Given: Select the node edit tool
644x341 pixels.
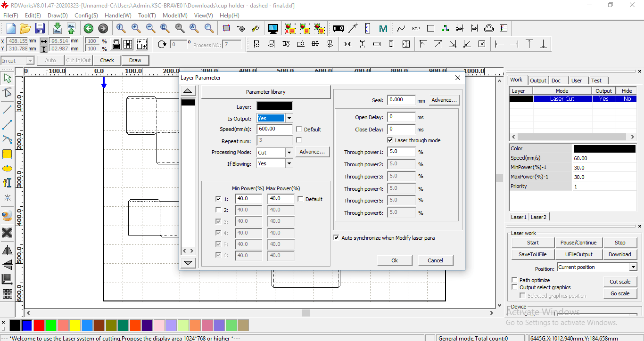Looking at the screenshot, I should coord(7,93).
